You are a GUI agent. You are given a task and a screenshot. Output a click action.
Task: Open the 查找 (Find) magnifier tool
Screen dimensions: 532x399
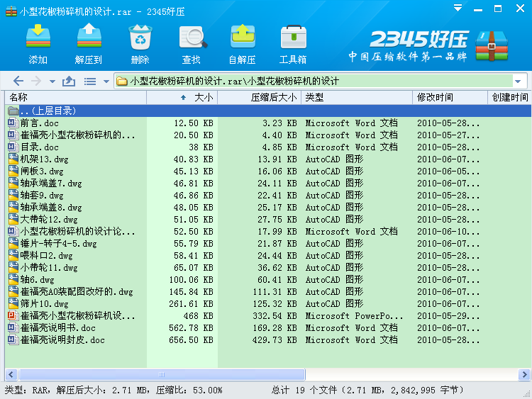pyautogui.click(x=192, y=37)
